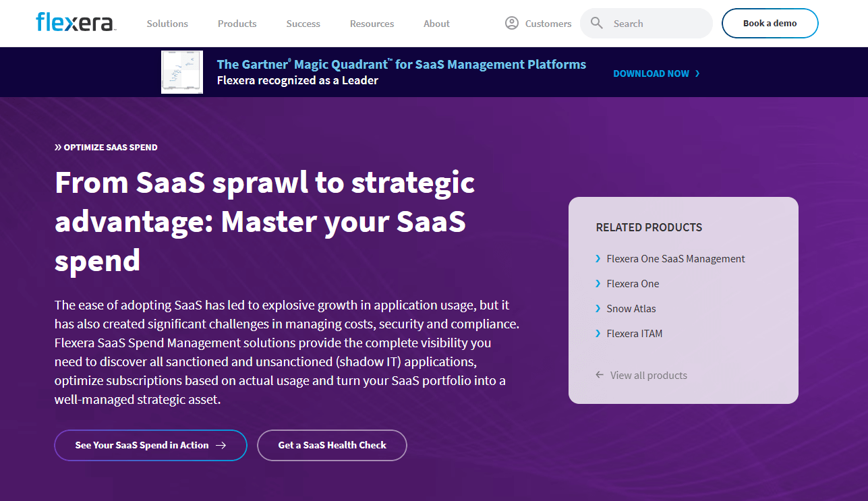
Task: Click the arrow in See Your SaaS Spend button
Action: click(x=221, y=446)
